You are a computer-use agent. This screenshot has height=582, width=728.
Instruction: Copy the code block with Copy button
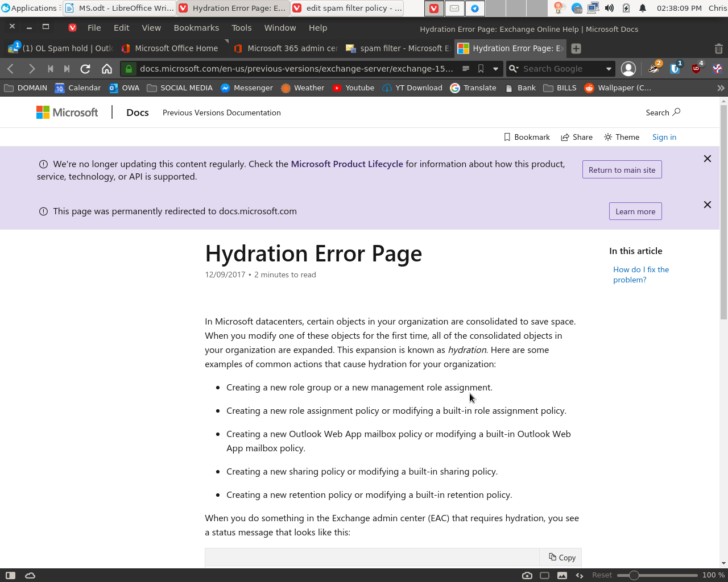pyautogui.click(x=562, y=557)
